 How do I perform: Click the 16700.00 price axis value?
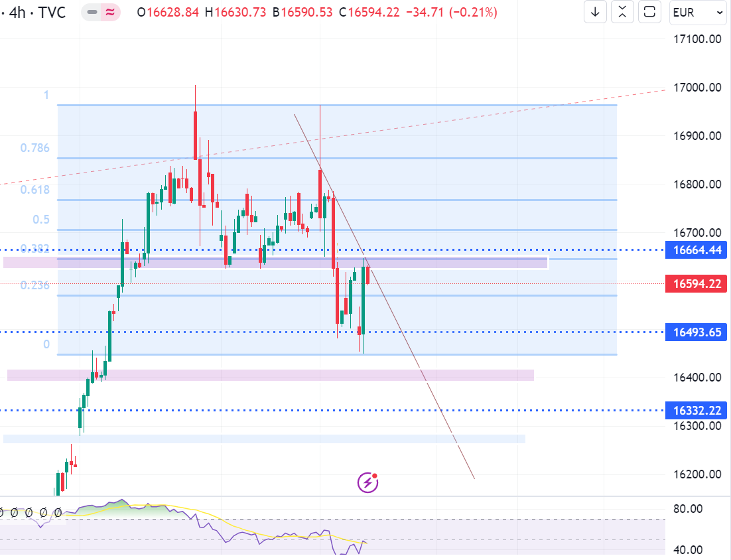697,233
